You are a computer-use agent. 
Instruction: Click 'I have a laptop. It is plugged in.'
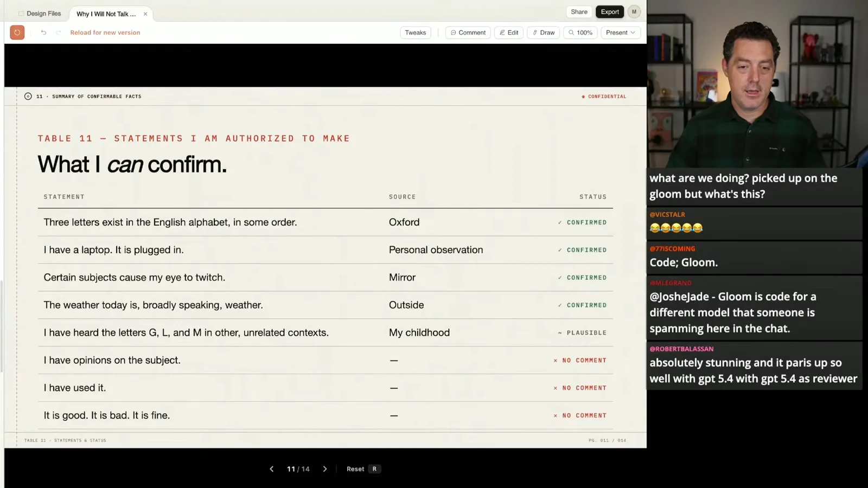coord(114,250)
